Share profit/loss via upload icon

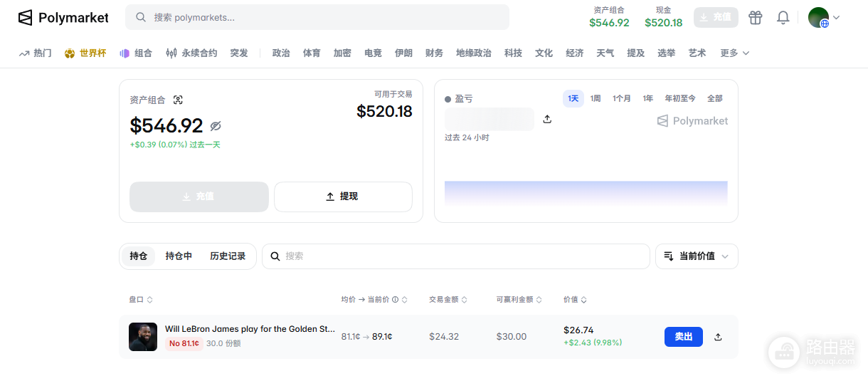pos(547,119)
